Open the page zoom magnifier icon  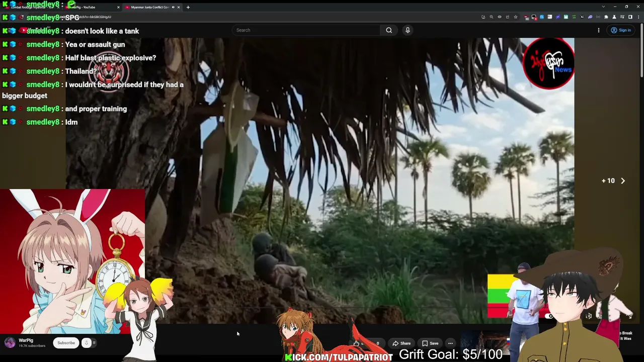pos(492,17)
